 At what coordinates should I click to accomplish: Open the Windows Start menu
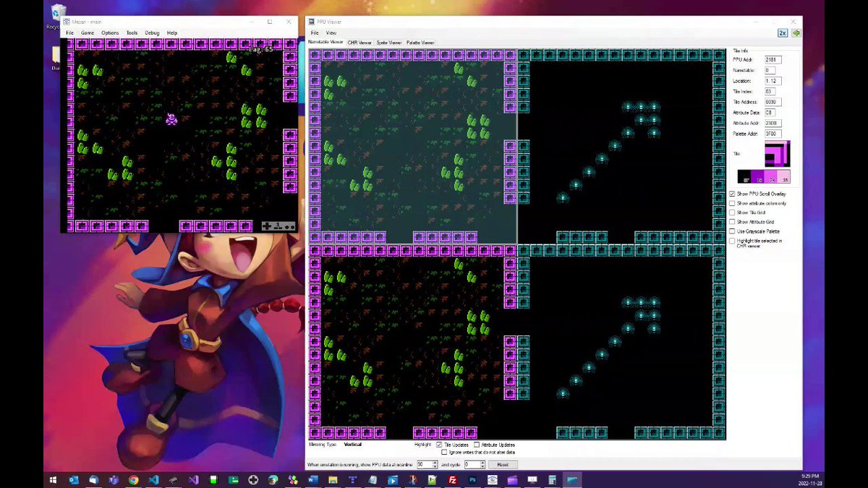[53, 479]
